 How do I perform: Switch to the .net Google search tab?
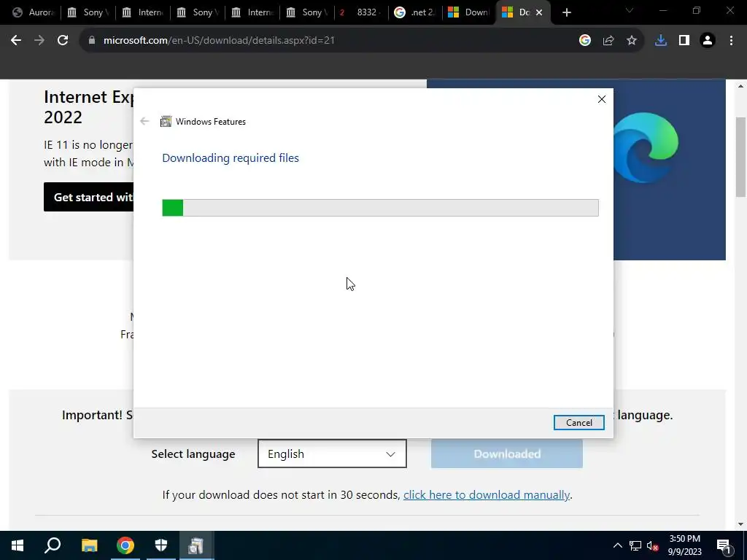415,12
